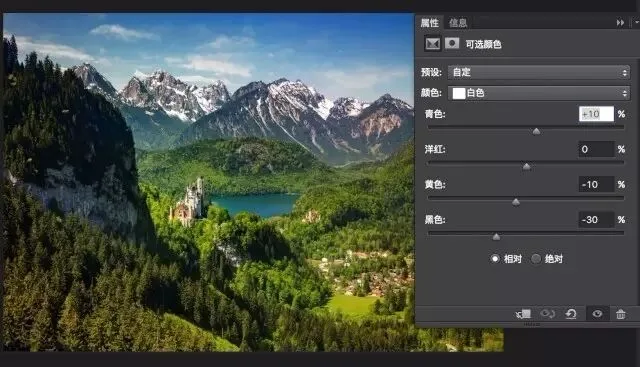Collapse panel with double-arrow icon
Image resolution: width=640 pixels, height=367 pixels.
click(620, 23)
